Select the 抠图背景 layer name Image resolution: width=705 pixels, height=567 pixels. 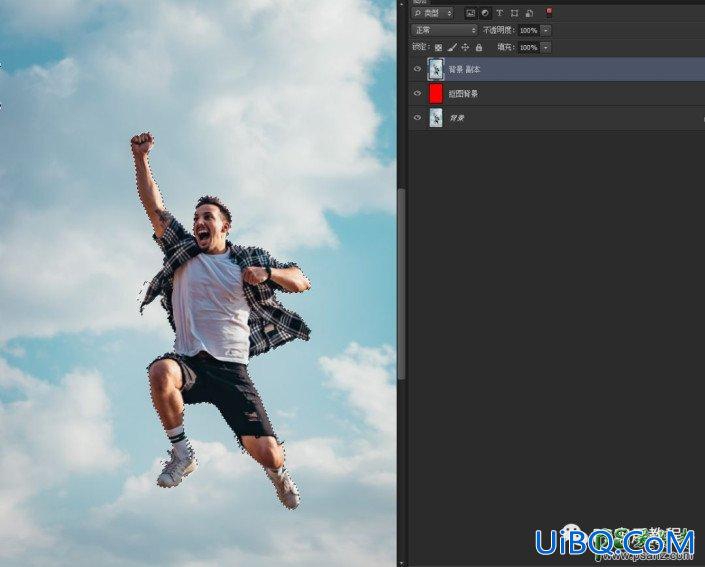(464, 94)
